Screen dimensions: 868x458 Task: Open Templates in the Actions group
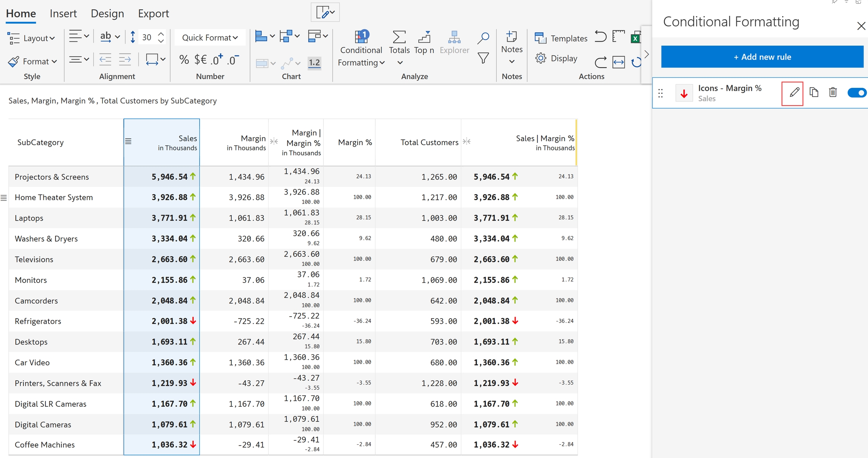(561, 38)
